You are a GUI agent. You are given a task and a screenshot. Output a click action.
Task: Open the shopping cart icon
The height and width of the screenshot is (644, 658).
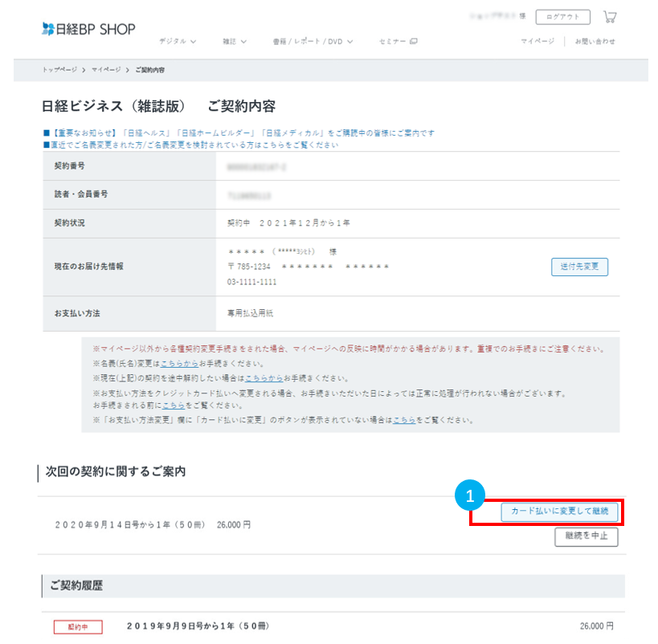click(610, 17)
